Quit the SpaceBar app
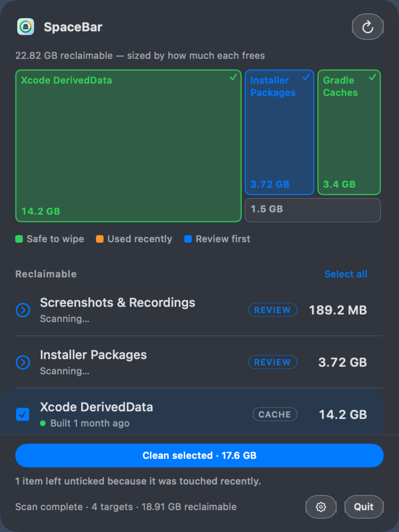Viewport: 399px width, 532px height. [364, 507]
